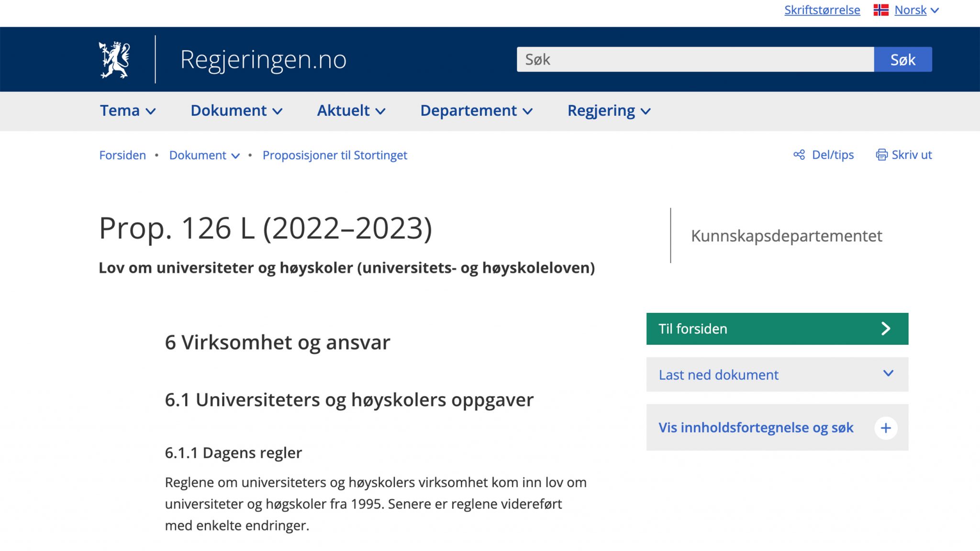The image size is (980, 551).
Task: Click into the Søk search field
Action: click(695, 60)
